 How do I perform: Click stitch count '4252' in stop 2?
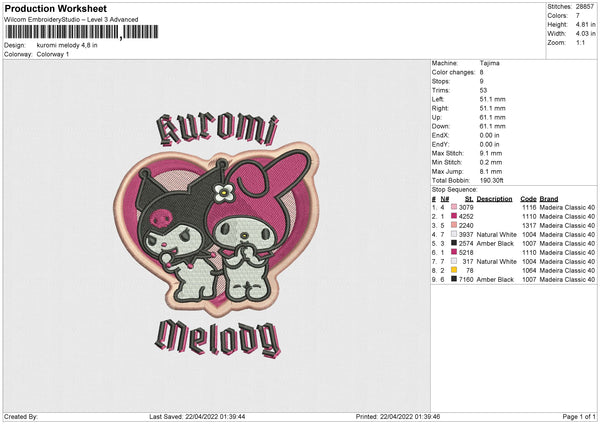tap(466, 216)
